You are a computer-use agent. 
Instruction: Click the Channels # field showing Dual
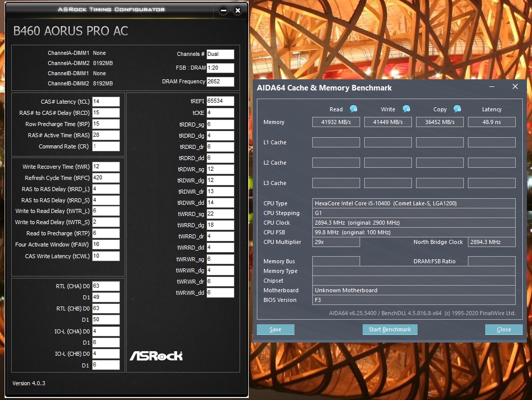[x=220, y=54]
